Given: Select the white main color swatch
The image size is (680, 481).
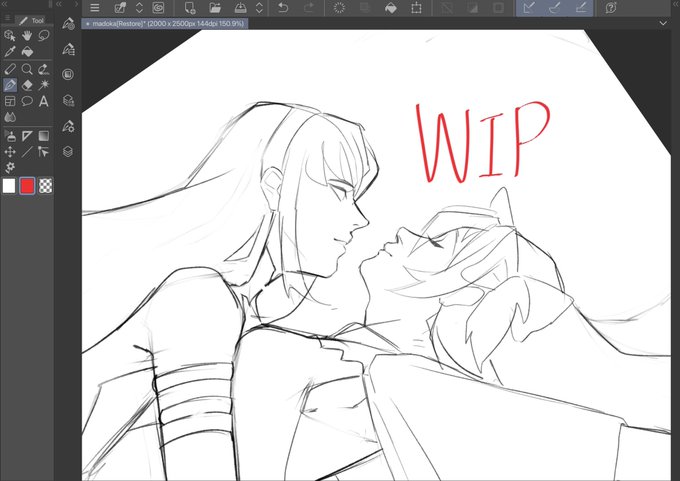Looking at the screenshot, I should [x=9, y=186].
